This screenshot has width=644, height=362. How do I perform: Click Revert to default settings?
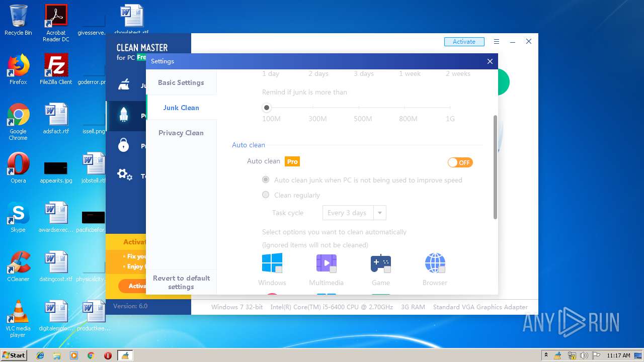(x=181, y=283)
